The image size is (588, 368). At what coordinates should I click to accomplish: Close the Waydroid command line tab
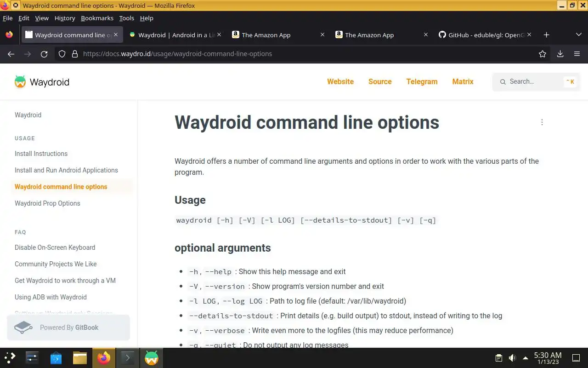pyautogui.click(x=116, y=34)
